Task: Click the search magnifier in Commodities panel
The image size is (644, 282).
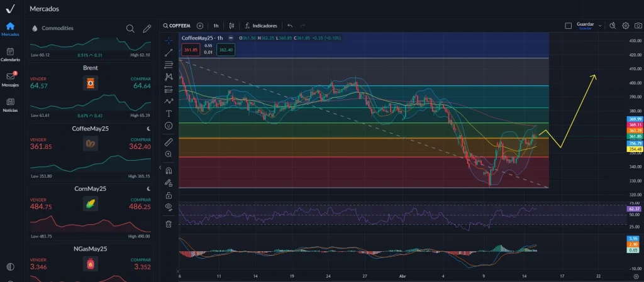Action: [x=130, y=28]
